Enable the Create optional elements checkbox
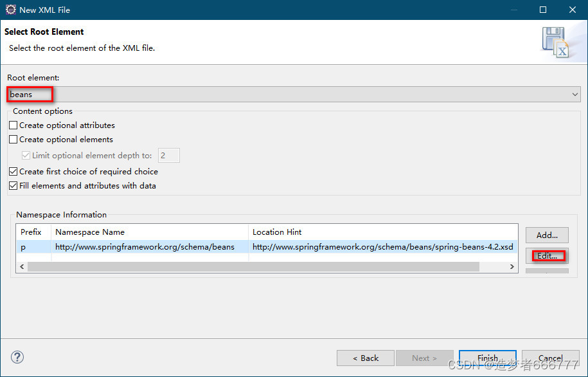Viewport: 588px width, 377px height. pyautogui.click(x=13, y=139)
